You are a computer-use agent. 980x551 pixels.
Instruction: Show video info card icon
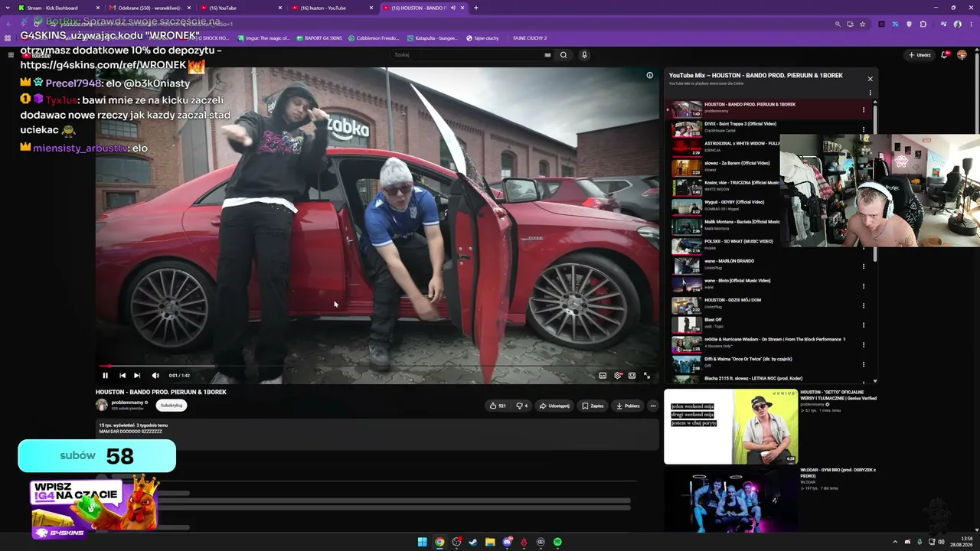point(650,75)
